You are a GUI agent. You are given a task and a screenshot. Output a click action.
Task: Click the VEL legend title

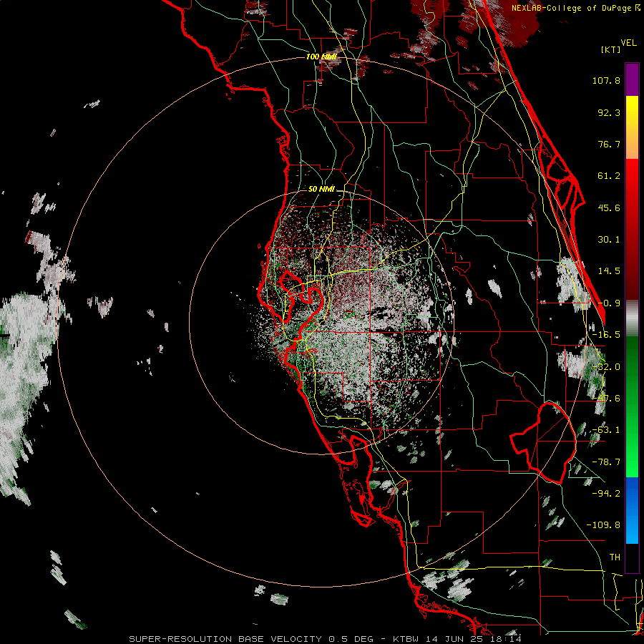(628, 42)
